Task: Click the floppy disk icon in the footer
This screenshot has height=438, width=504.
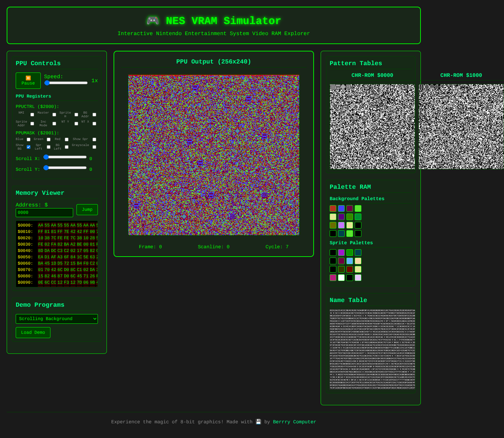Action: pos(258,422)
